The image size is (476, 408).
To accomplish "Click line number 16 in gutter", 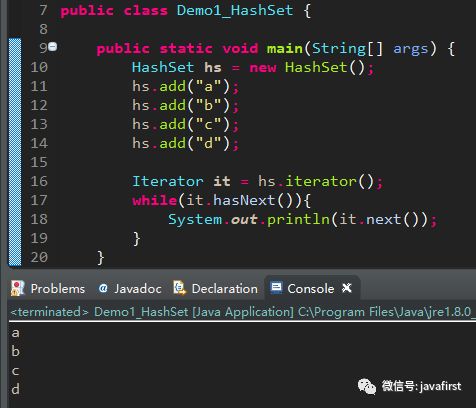I will pos(39,181).
